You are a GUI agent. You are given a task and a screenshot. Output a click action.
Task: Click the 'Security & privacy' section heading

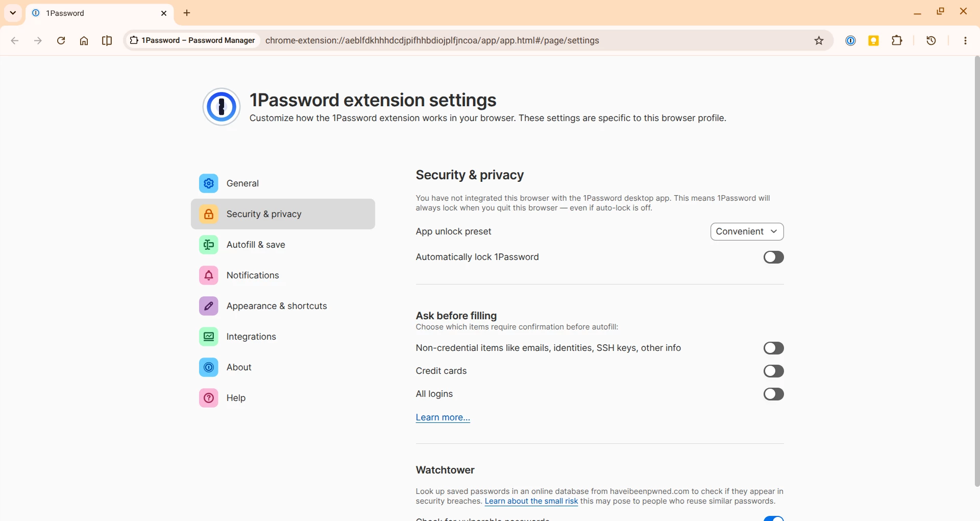click(470, 175)
